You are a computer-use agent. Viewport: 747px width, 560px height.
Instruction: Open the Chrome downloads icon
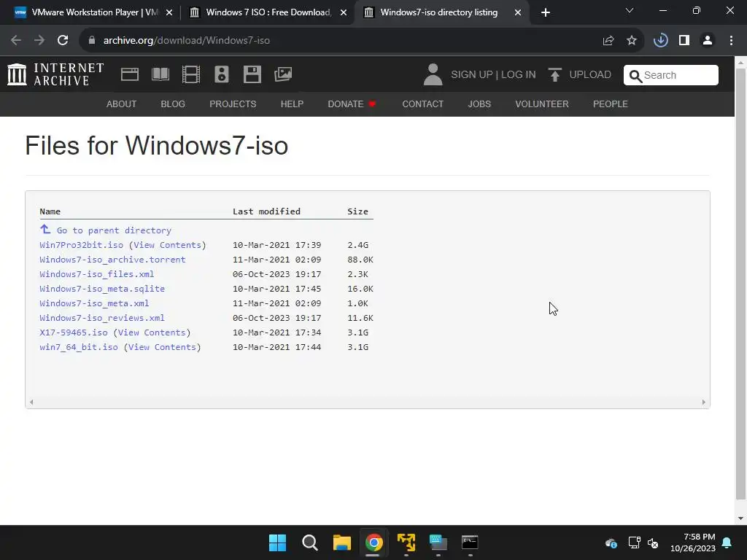pyautogui.click(x=661, y=41)
